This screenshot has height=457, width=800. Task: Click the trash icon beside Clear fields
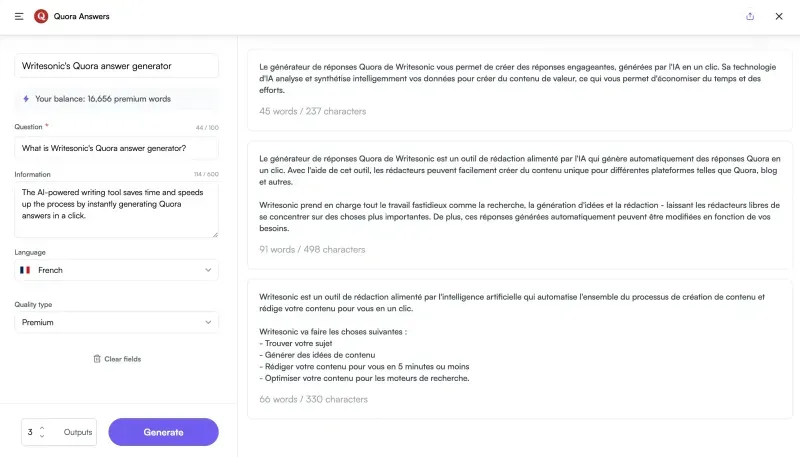click(97, 359)
